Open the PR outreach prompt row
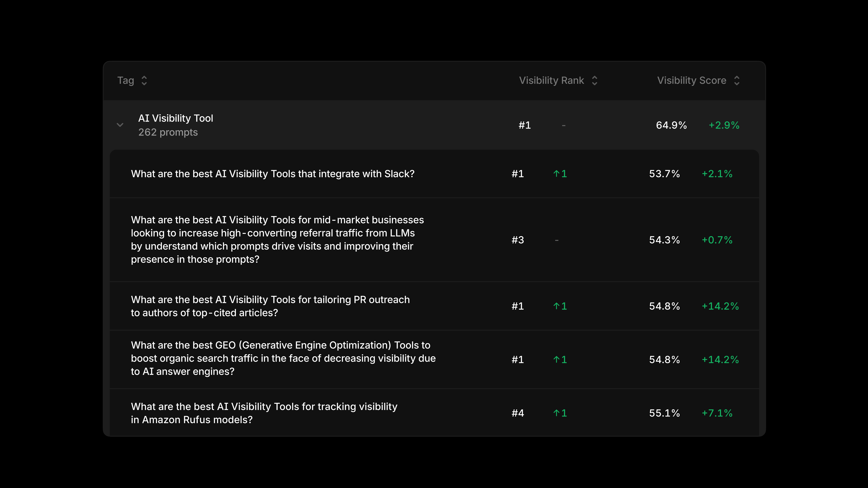This screenshot has height=488, width=868. coord(434,306)
